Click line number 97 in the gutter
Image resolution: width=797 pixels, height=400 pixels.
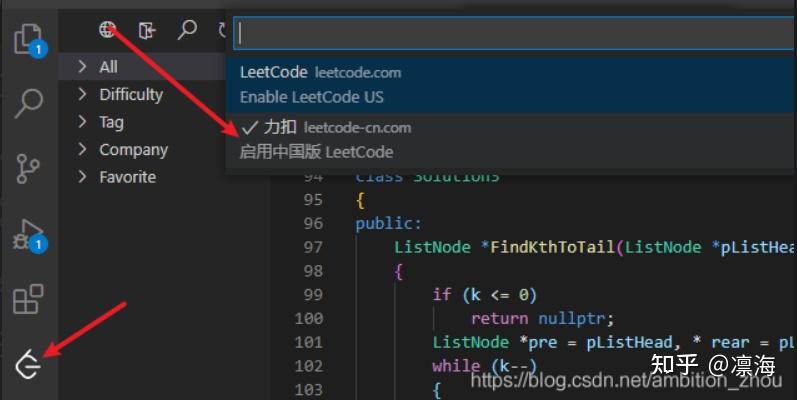coord(313,247)
